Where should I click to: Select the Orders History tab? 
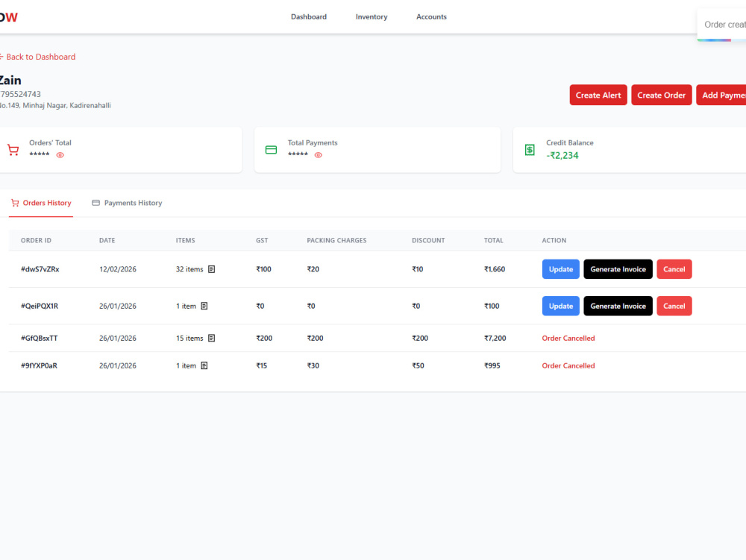pyautogui.click(x=41, y=203)
